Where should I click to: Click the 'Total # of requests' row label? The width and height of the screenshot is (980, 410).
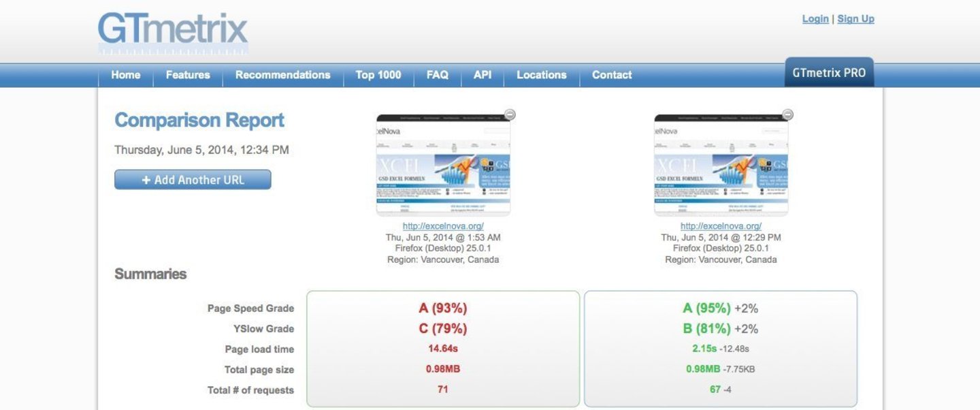250,390
